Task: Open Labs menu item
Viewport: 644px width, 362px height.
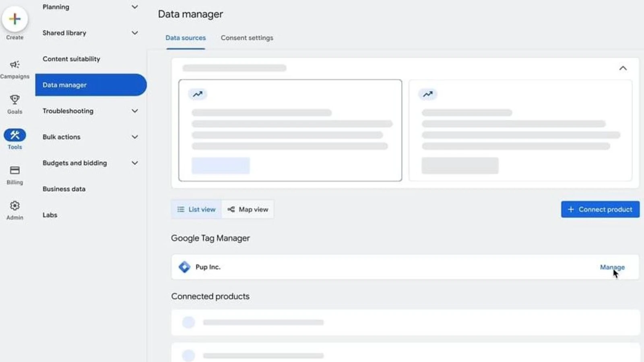Action: (x=50, y=215)
